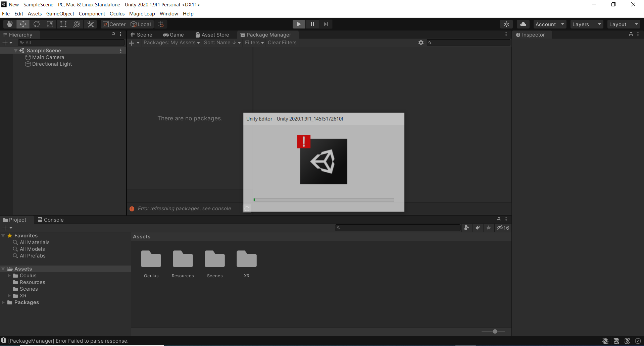The image size is (644, 346).
Task: Switch to the Game tab
Action: tap(174, 35)
